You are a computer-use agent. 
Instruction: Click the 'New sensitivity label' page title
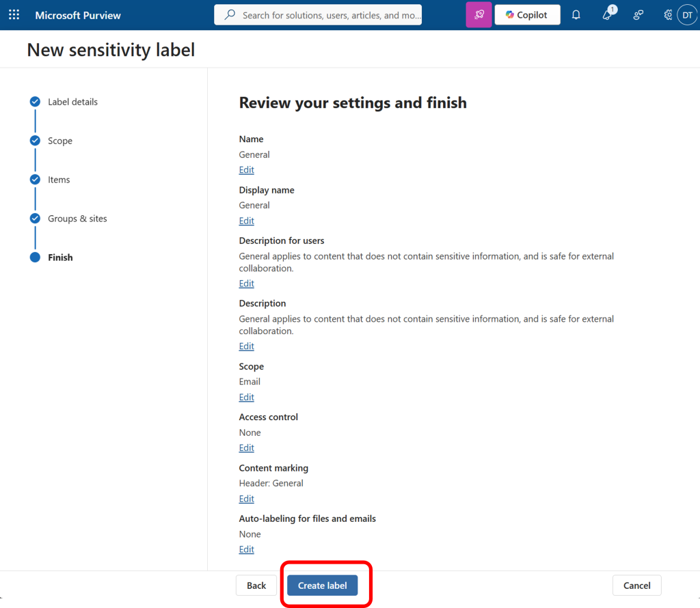point(111,49)
